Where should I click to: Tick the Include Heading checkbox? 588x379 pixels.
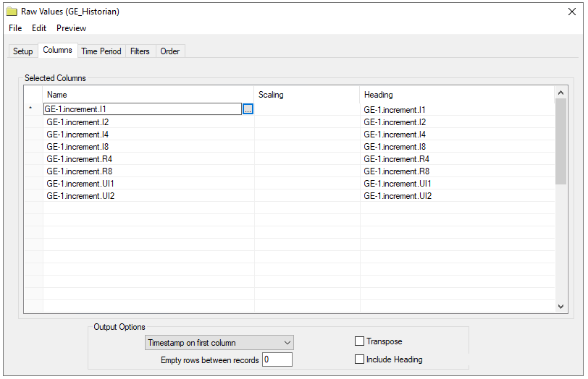359,359
